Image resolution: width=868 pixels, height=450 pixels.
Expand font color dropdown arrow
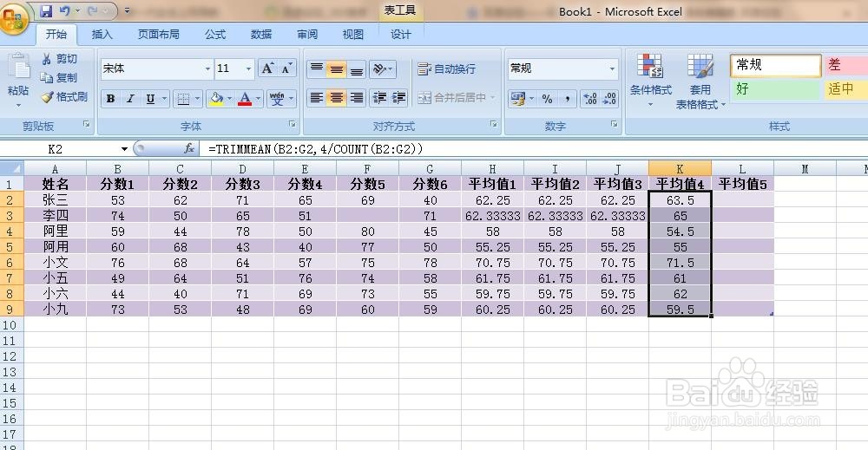point(258,98)
